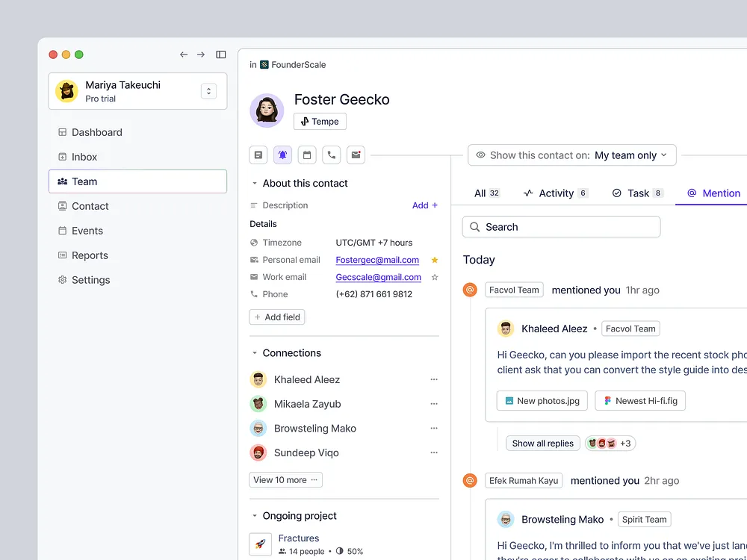The height and width of the screenshot is (560, 747).
Task: Open the Newest Hi-fi.fig attachment
Action: click(640, 401)
